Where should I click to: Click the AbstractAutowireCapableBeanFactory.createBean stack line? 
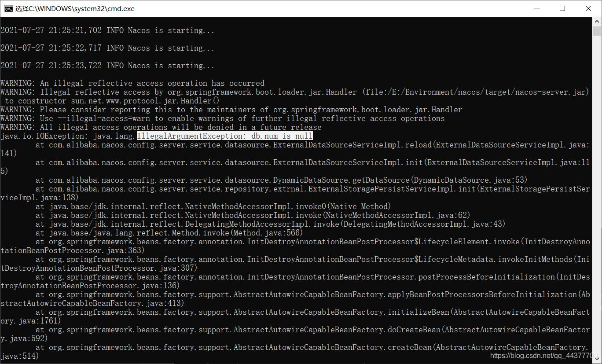295,352
